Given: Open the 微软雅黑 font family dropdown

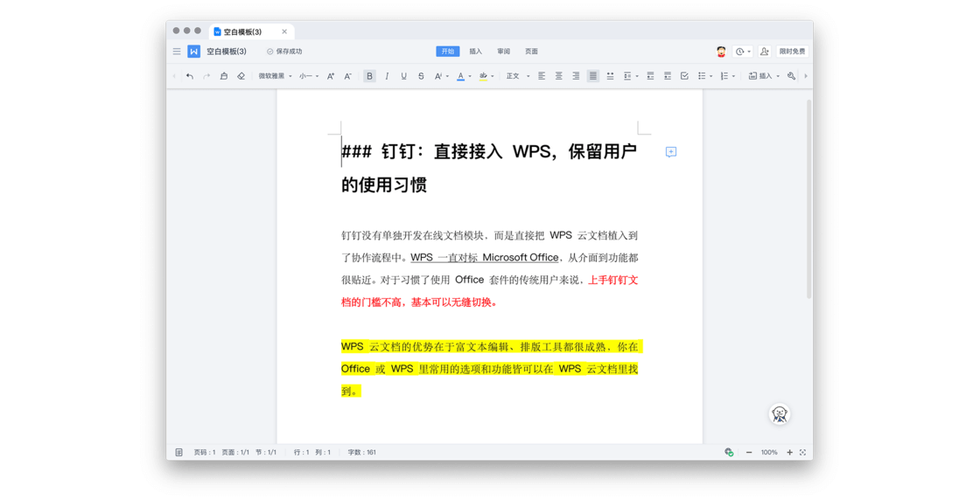Looking at the screenshot, I should pos(275,76).
